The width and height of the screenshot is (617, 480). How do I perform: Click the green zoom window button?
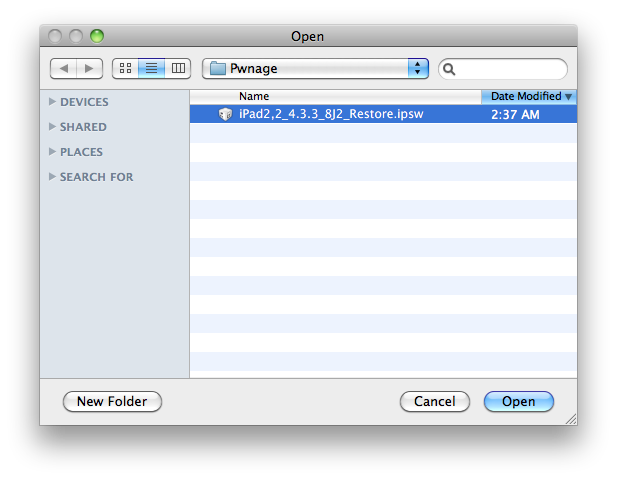click(x=97, y=36)
